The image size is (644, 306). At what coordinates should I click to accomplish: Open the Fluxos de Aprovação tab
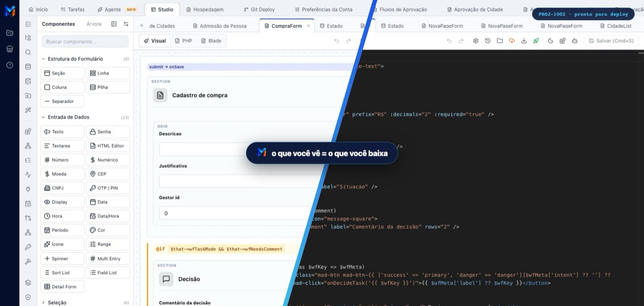(399, 9)
